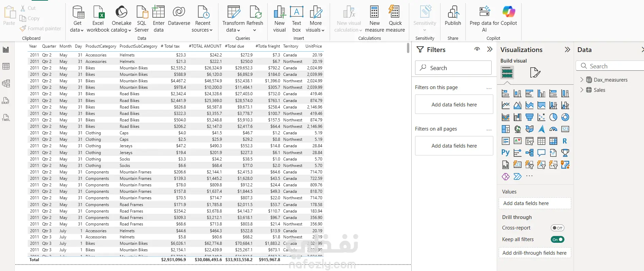This screenshot has height=271, width=644.
Task: Select the Matrix visual
Action: tap(553, 141)
